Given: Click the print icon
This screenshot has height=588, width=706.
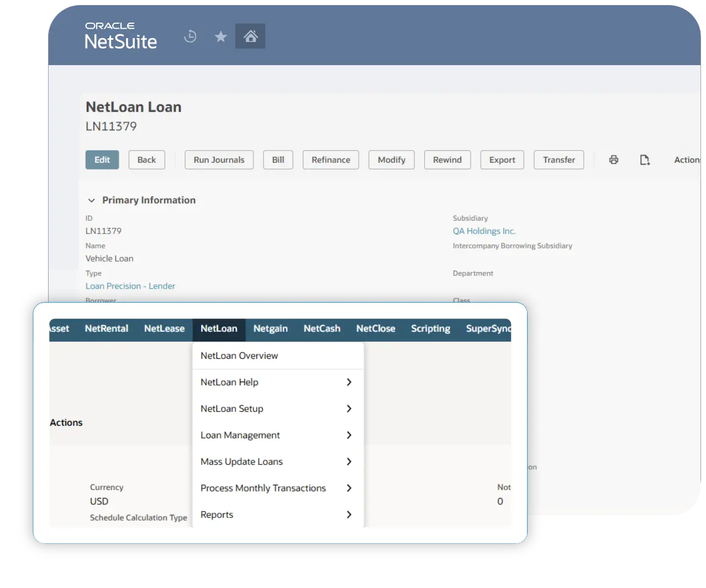Looking at the screenshot, I should (x=614, y=160).
